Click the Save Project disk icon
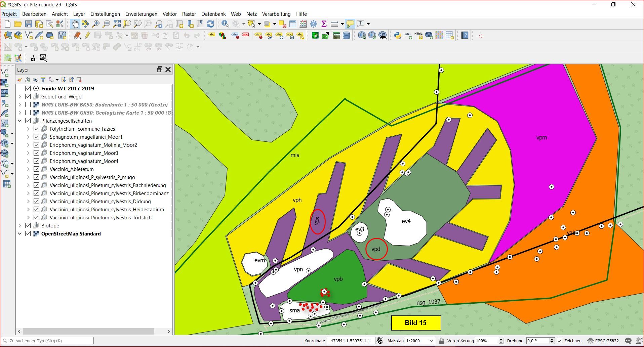This screenshot has height=347, width=644. tap(29, 24)
